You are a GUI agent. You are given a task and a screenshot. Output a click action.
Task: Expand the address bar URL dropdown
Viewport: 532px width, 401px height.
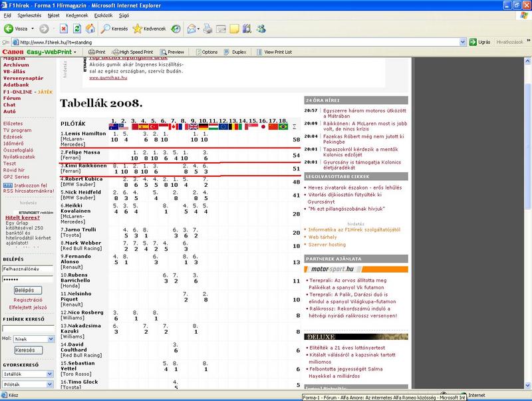[463, 42]
